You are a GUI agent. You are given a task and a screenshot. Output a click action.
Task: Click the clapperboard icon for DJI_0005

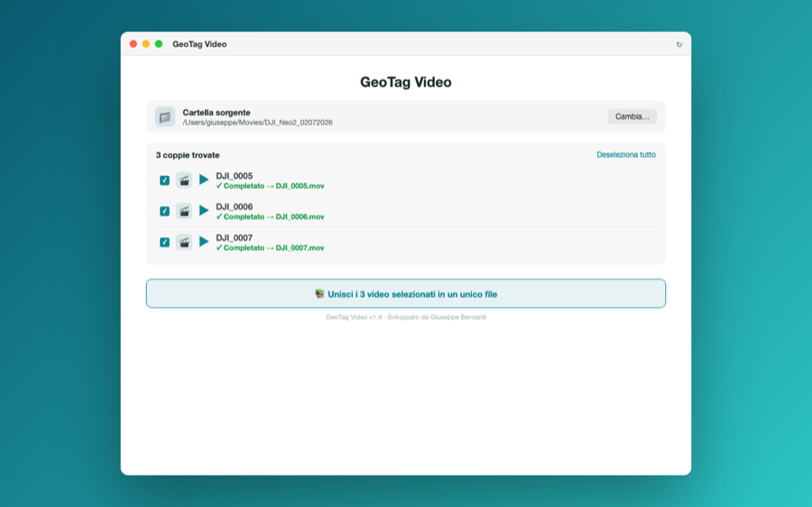coord(184,180)
